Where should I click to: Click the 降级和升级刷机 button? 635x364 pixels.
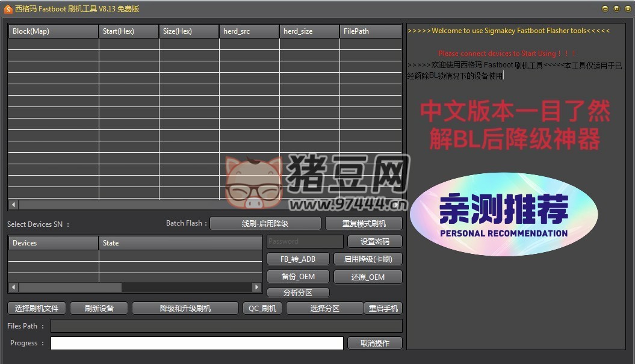pos(185,308)
